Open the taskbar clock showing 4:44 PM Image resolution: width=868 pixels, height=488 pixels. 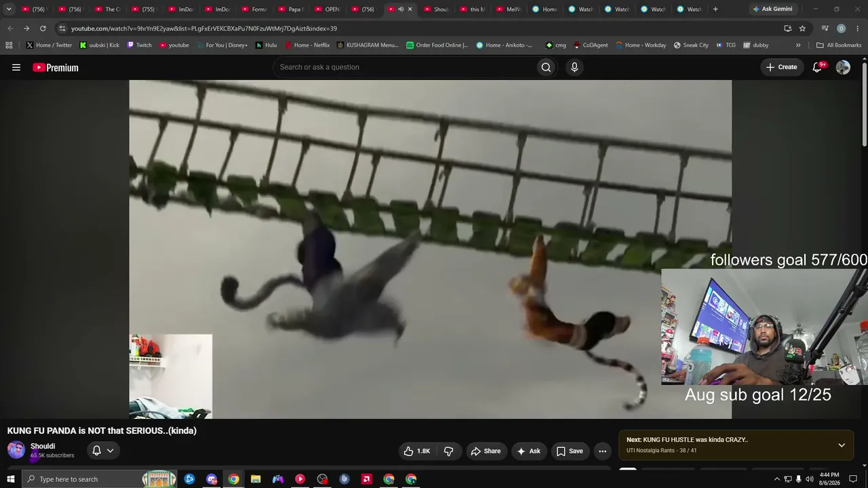829,479
